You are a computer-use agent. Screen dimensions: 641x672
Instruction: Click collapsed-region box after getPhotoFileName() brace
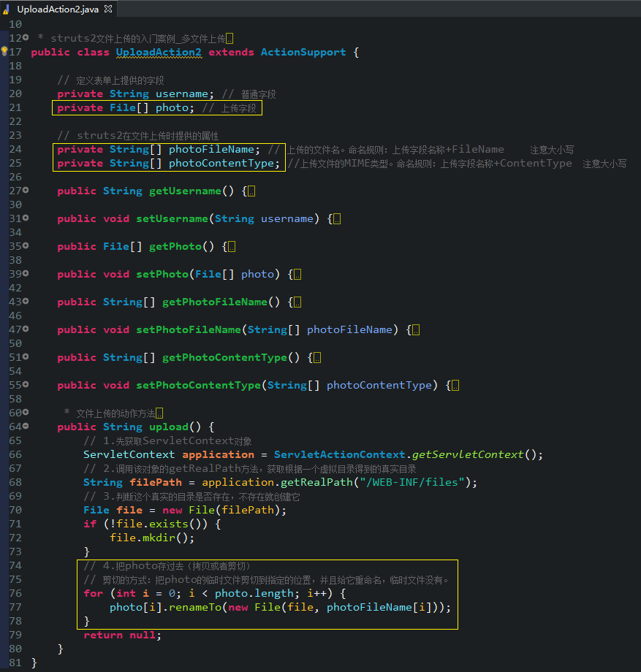tap(297, 302)
